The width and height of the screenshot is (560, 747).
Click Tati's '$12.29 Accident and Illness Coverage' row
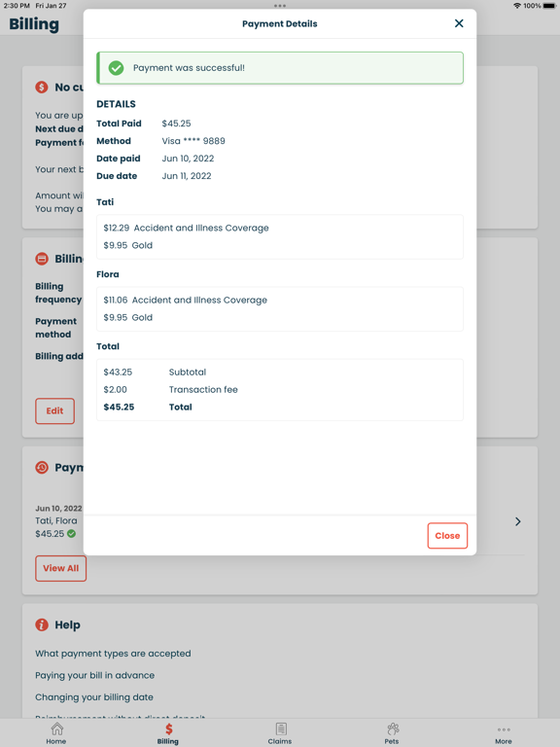tap(187, 229)
